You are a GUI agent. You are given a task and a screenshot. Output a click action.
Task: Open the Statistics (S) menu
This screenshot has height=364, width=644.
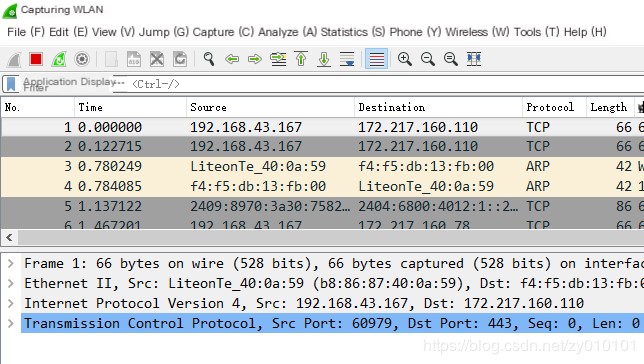pos(353,32)
